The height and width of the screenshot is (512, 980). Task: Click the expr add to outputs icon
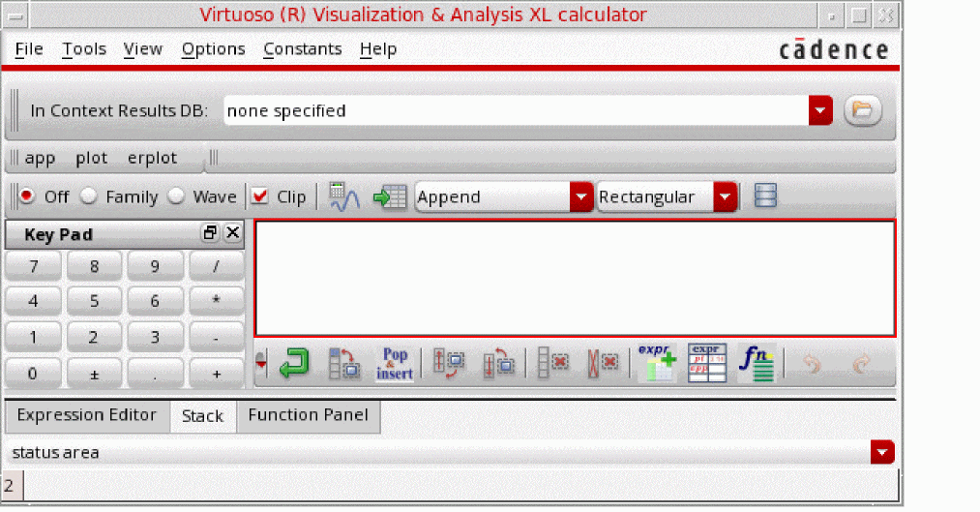tap(657, 363)
